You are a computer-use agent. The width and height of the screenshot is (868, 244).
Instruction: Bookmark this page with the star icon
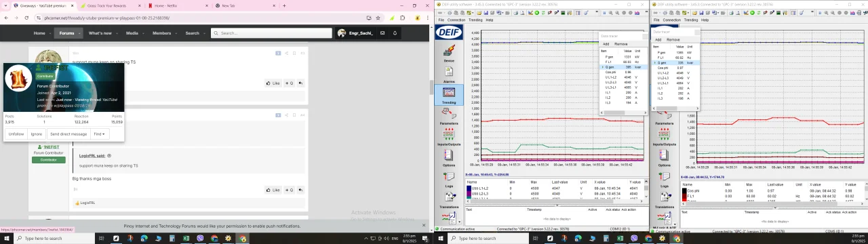tap(378, 18)
